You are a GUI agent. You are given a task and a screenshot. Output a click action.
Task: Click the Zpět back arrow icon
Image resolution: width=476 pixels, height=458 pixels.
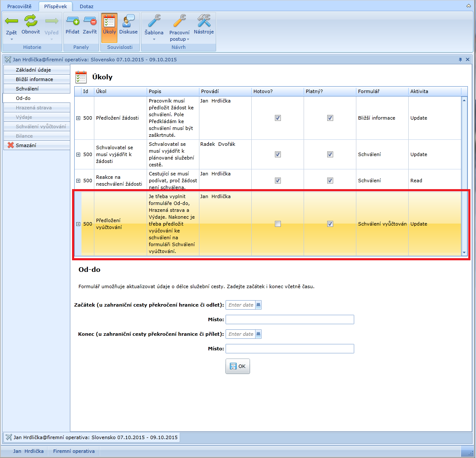12,21
